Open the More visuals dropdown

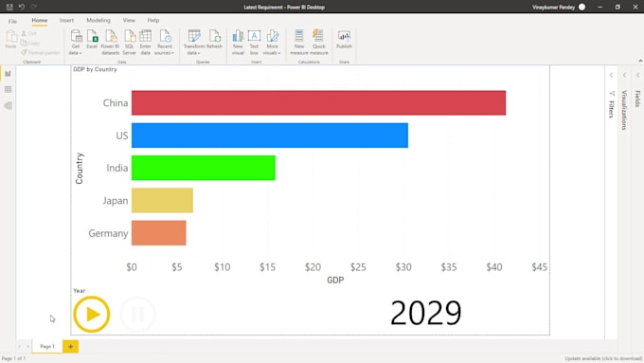tap(272, 42)
